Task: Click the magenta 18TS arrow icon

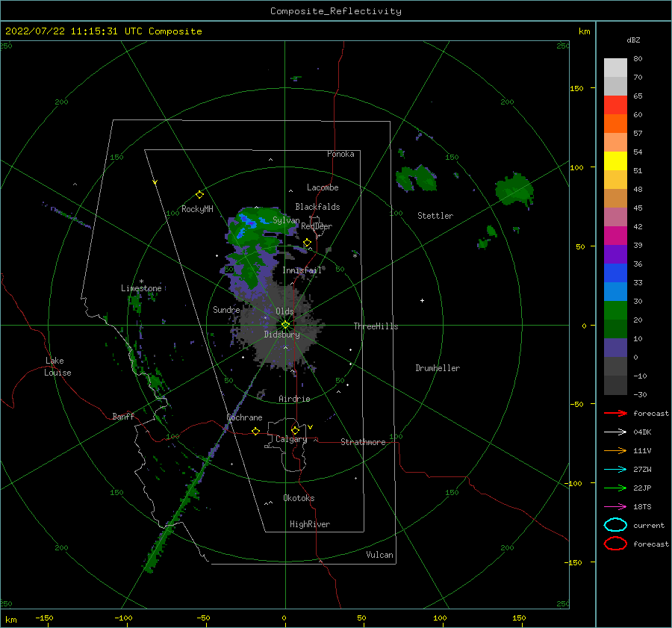Action: [615, 507]
